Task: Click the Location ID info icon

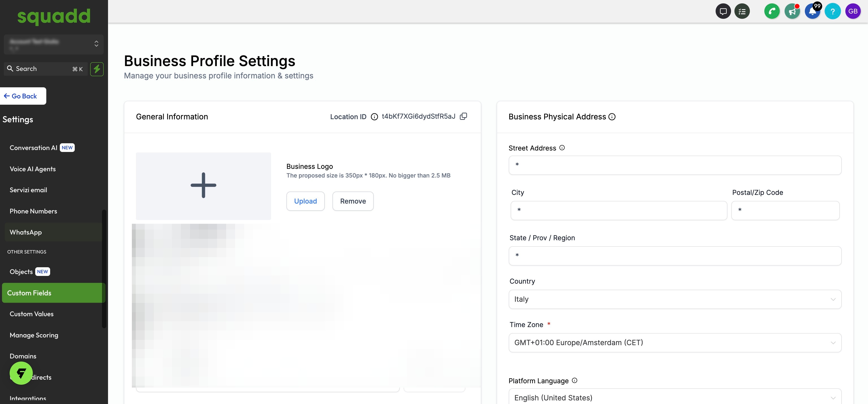Action: click(x=374, y=116)
